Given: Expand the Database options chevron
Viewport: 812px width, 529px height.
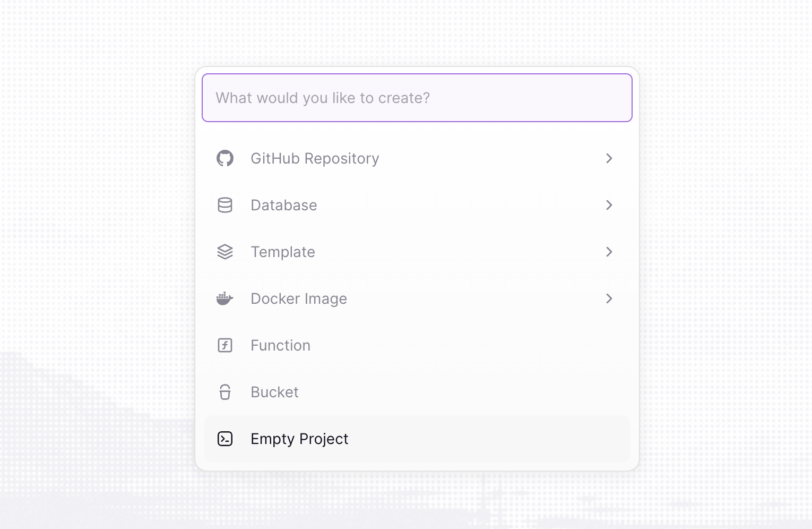Looking at the screenshot, I should tap(609, 205).
